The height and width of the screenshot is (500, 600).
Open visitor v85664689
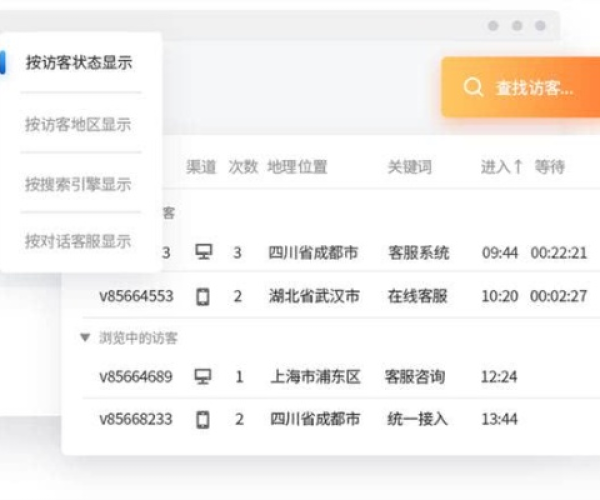click(x=136, y=376)
